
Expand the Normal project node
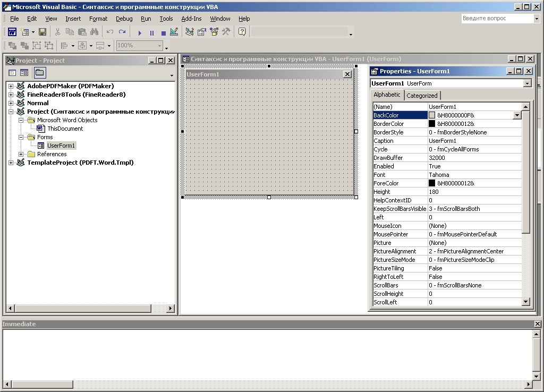click(x=11, y=103)
